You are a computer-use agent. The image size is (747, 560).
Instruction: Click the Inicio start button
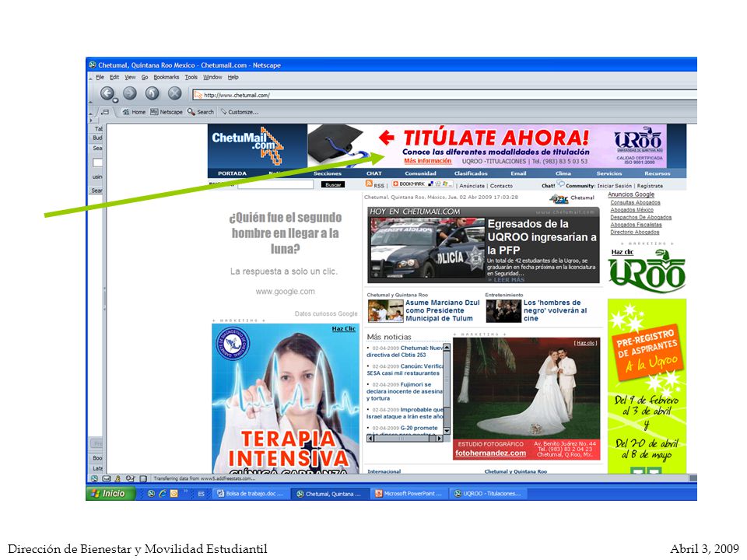pyautogui.click(x=110, y=494)
